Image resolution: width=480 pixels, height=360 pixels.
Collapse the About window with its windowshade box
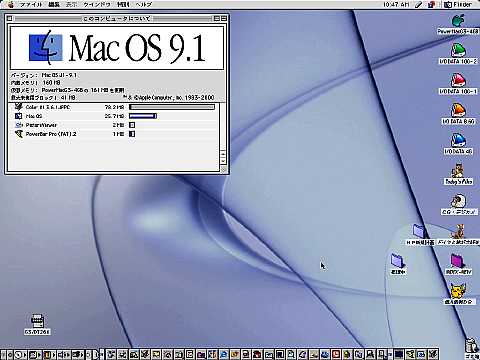pos(223,18)
